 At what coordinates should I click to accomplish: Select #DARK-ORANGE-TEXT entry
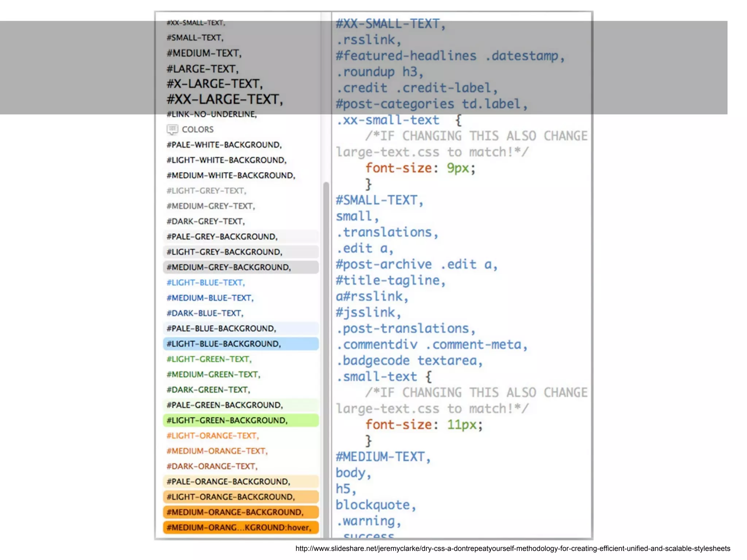coord(212,466)
